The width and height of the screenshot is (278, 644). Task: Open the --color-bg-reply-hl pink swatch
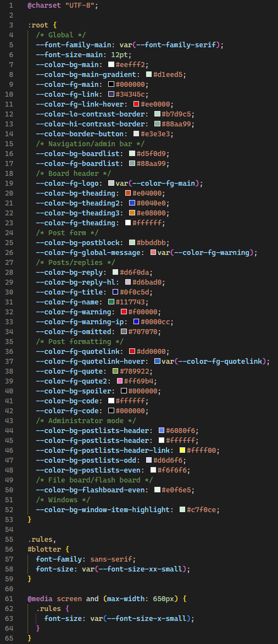click(x=128, y=282)
